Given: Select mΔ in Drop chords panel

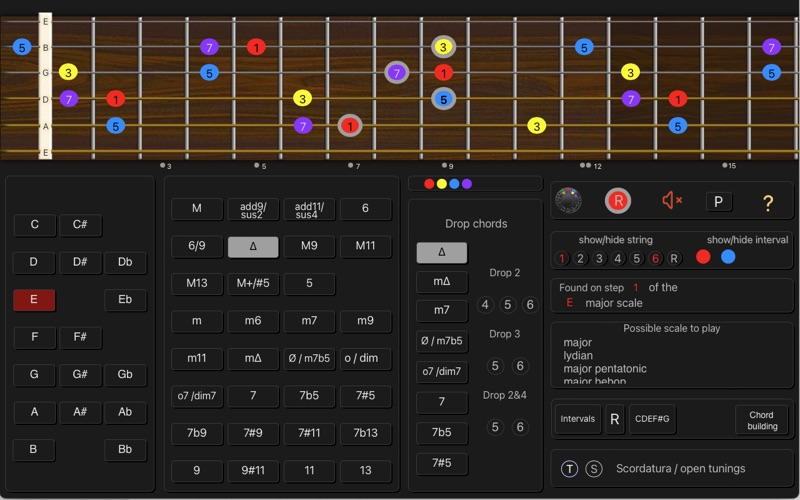Looking at the screenshot, I should pos(442,282).
